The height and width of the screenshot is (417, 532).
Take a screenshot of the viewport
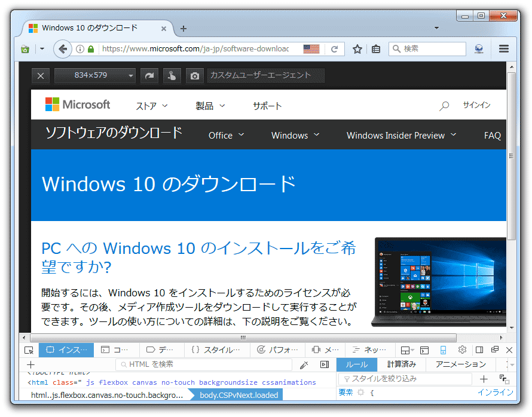point(195,76)
